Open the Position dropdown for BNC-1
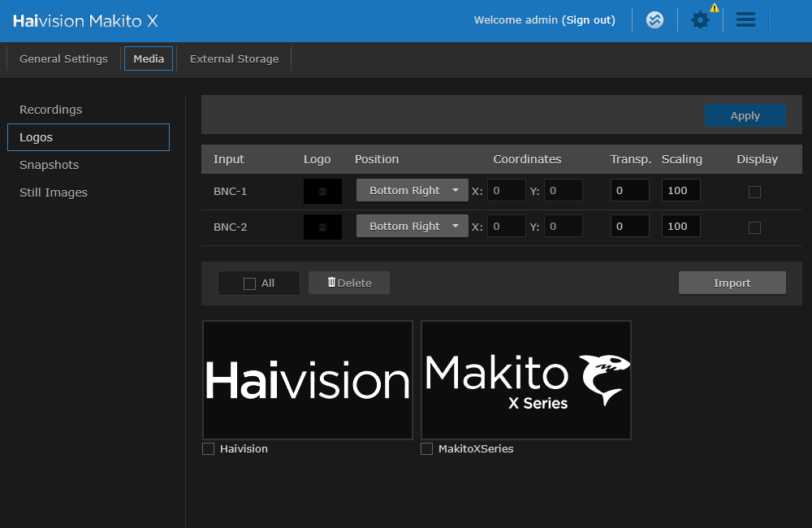The width and height of the screenshot is (812, 528). pyautogui.click(x=412, y=190)
